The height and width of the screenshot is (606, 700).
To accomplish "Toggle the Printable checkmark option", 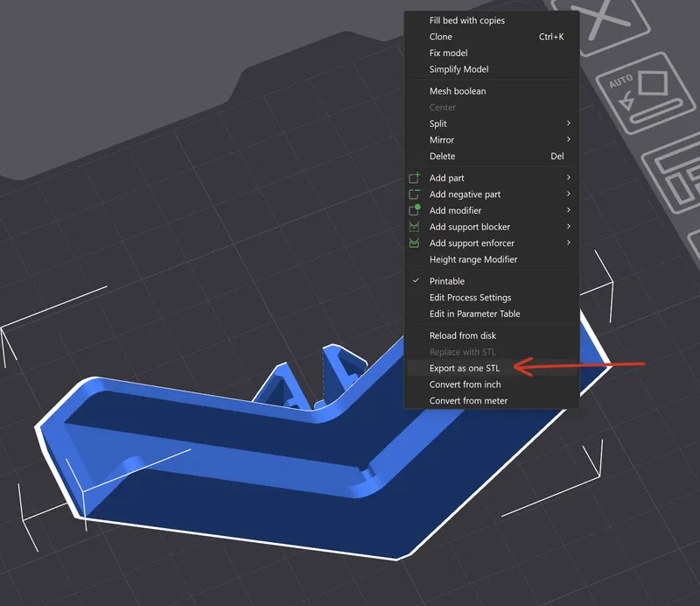I will [446, 281].
